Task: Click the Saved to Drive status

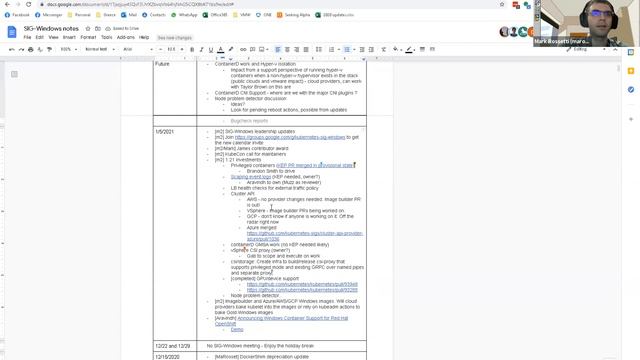Action: (x=122, y=29)
